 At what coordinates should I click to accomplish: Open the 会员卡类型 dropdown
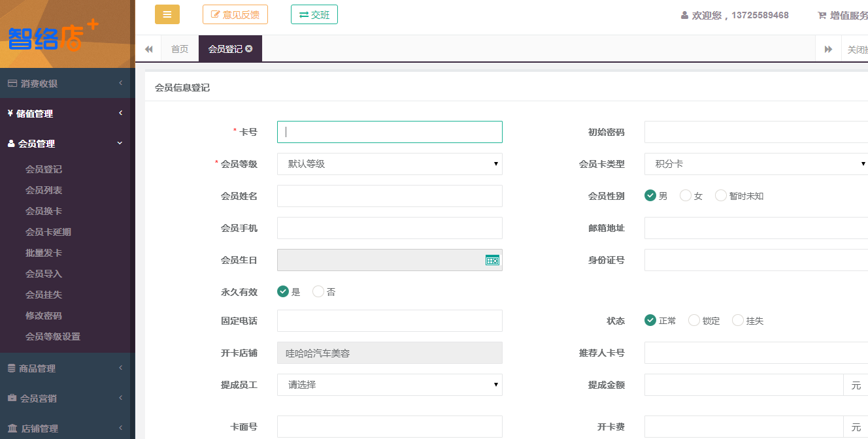tap(756, 164)
